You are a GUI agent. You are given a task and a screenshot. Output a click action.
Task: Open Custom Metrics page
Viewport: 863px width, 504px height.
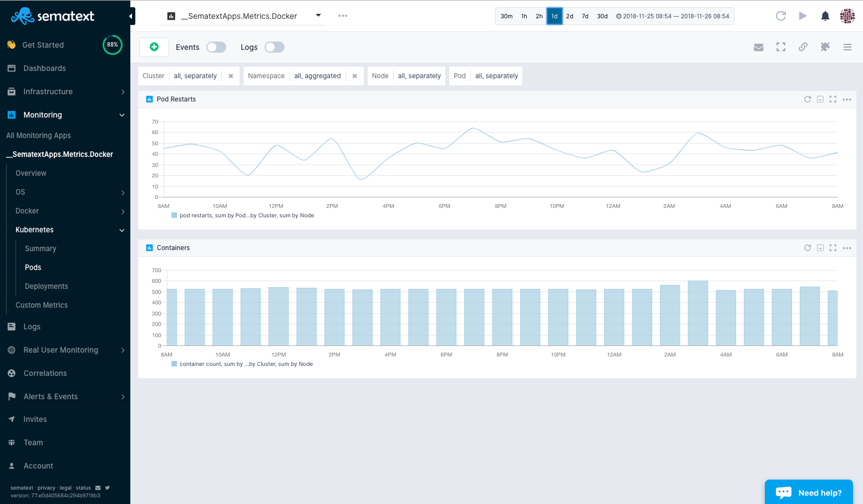point(42,305)
